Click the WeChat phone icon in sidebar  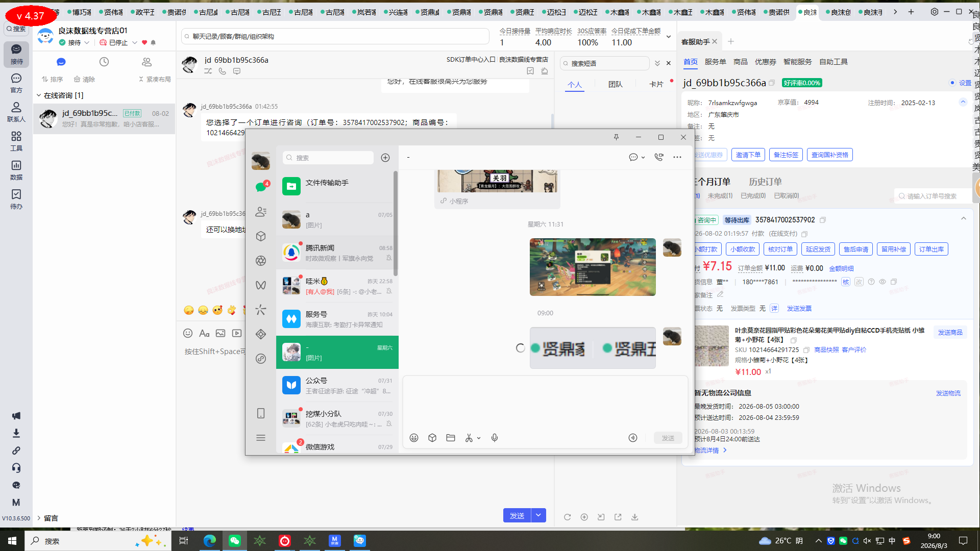click(x=261, y=413)
